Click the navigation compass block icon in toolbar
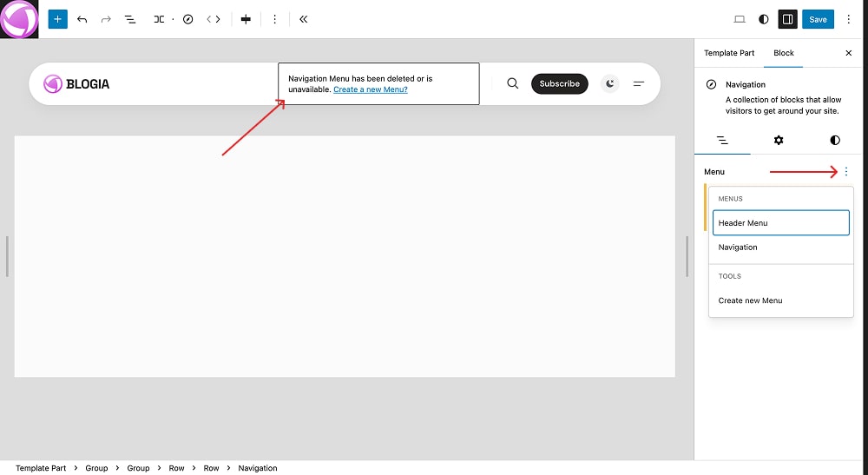 click(x=187, y=19)
